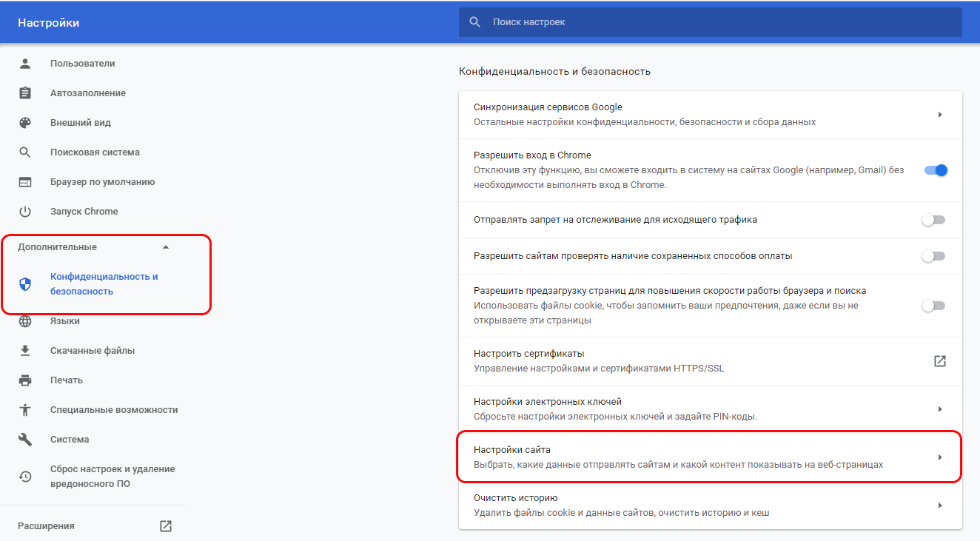This screenshot has height=541, width=980.
Task: Enable the Do Not Track запрет toggle
Action: 933,220
